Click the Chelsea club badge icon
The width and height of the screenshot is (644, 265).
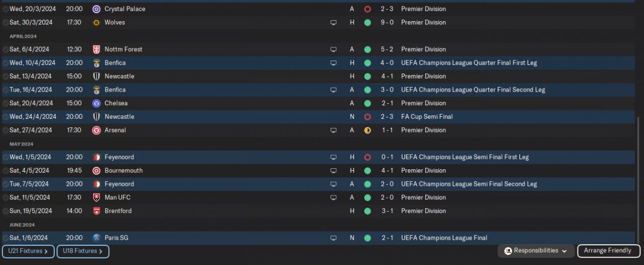[x=97, y=103]
